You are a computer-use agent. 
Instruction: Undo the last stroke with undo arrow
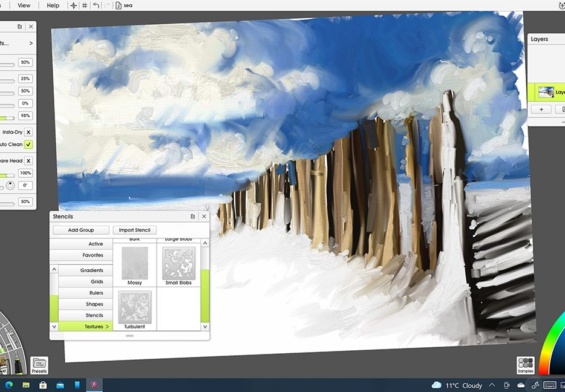[x=96, y=5]
